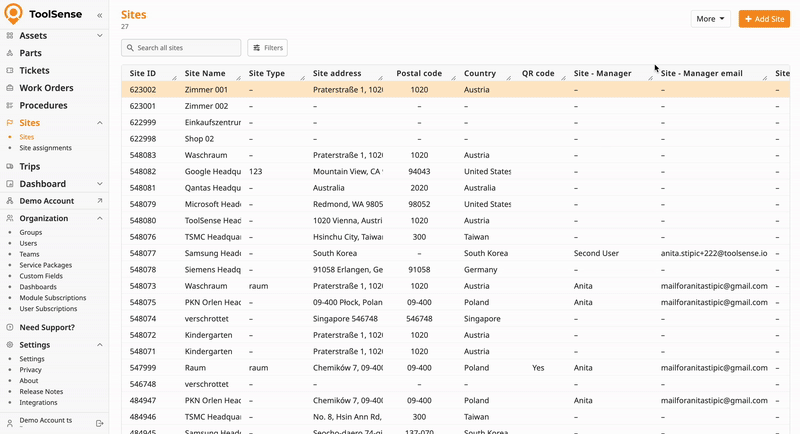This screenshot has width=800, height=434.
Task: Click the Demo Account person icon
Action: (x=10, y=201)
